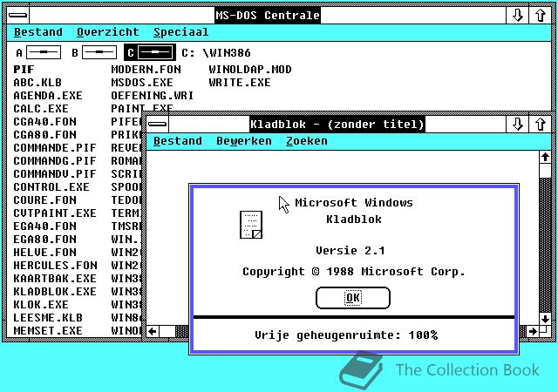Click the Kladblok notepad icon in dialog

(251, 225)
